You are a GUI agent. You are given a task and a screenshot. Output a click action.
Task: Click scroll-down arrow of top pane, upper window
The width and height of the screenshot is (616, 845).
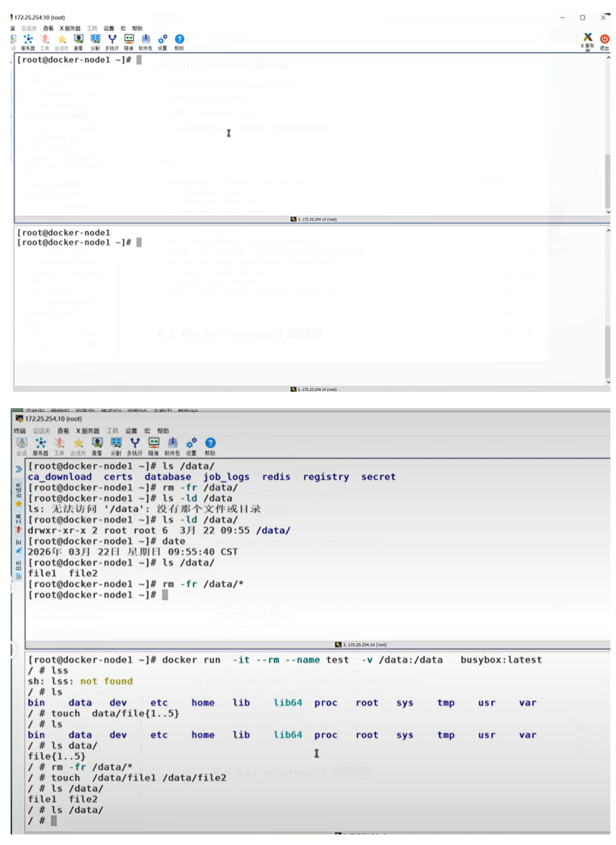608,212
